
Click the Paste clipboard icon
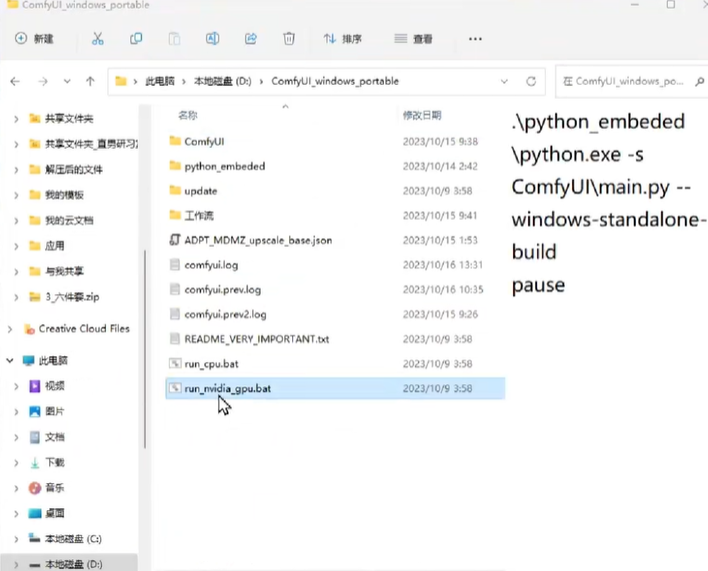coord(174,39)
